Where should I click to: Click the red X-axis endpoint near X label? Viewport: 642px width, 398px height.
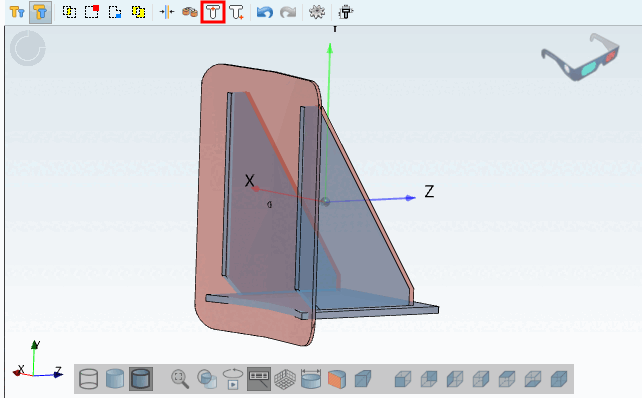pyautogui.click(x=256, y=189)
